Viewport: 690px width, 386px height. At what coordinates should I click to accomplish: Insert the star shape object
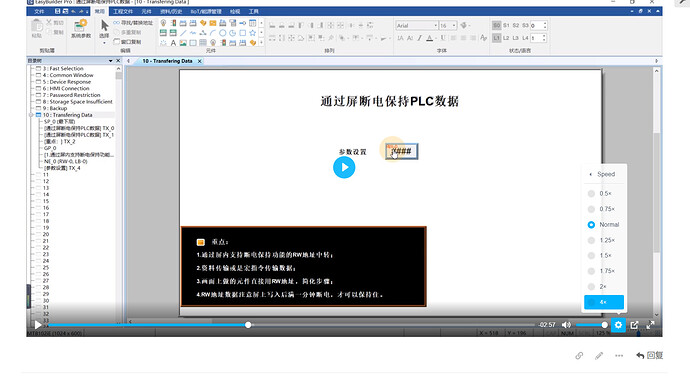[x=253, y=33]
